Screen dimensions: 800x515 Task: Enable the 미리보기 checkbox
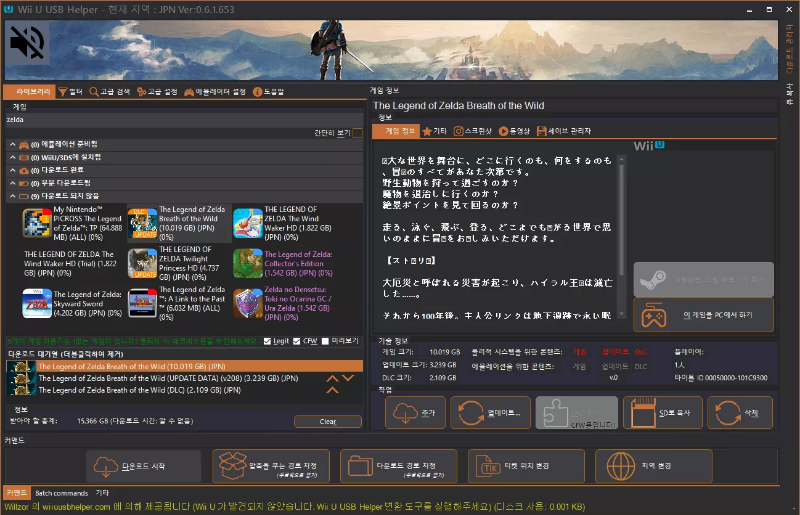tap(325, 341)
